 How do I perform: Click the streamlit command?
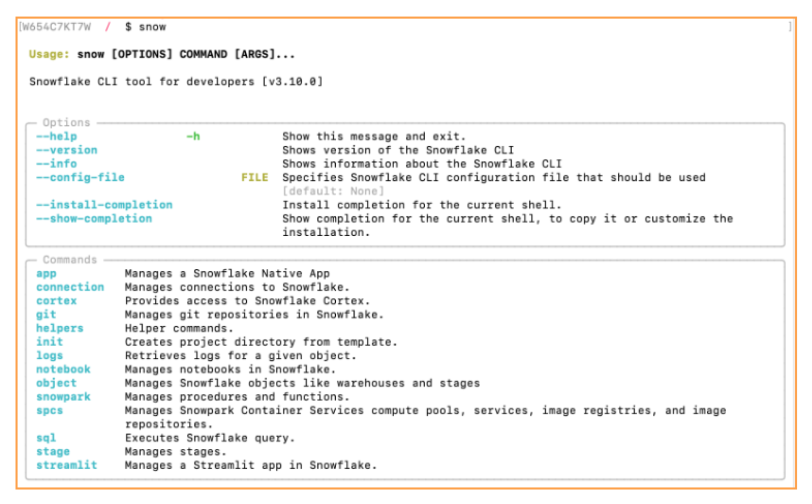tap(67, 465)
